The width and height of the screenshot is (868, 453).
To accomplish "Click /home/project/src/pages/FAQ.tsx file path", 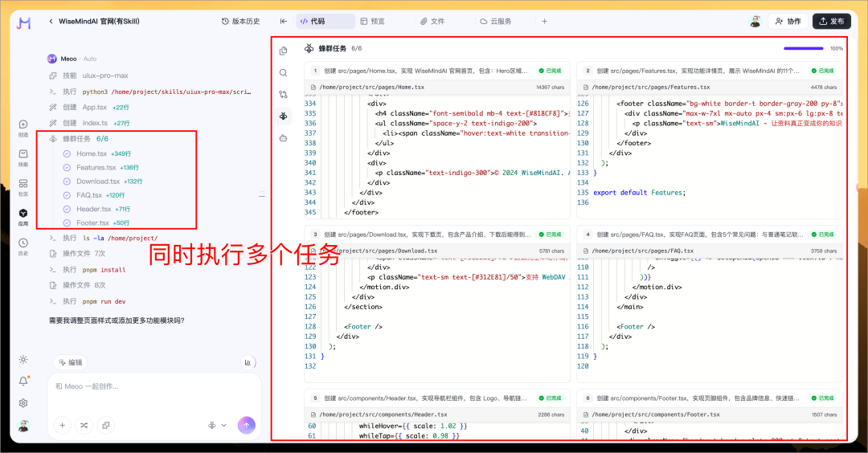I will pos(642,251).
